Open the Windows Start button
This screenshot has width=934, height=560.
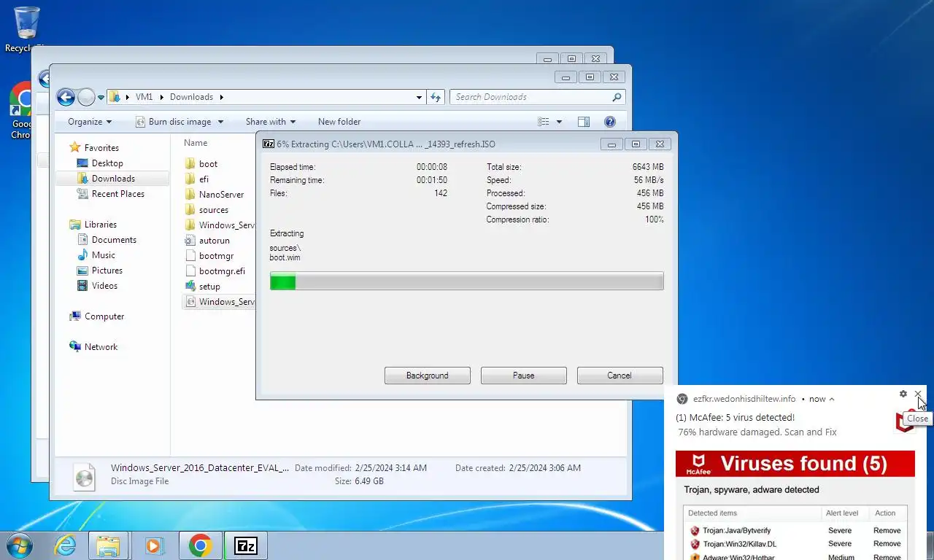pyautogui.click(x=20, y=545)
